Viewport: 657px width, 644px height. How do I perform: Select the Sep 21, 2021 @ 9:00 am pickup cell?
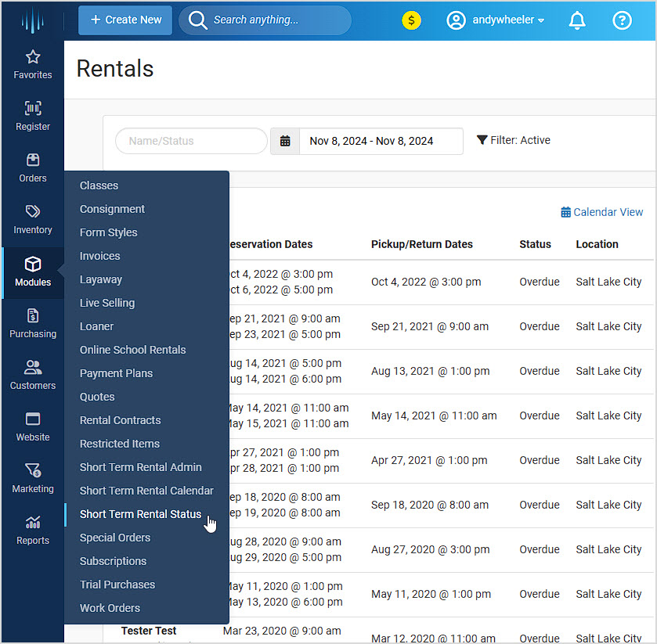(430, 326)
